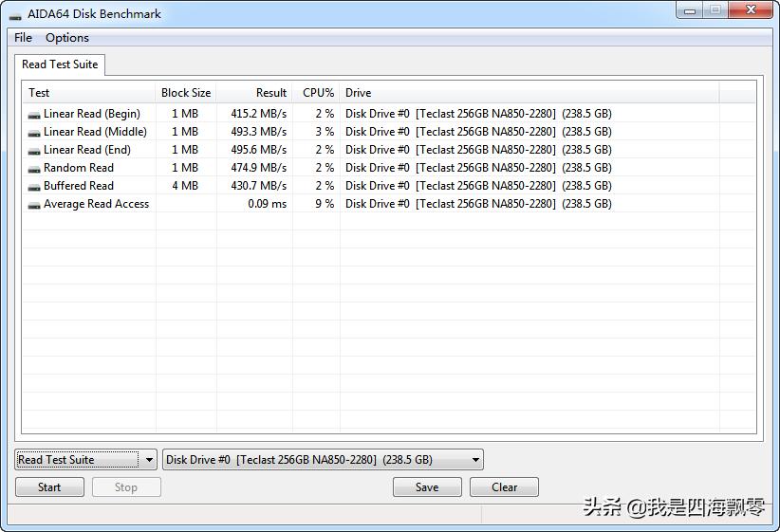
Task: Select the Random Read row label
Action: tap(79, 168)
